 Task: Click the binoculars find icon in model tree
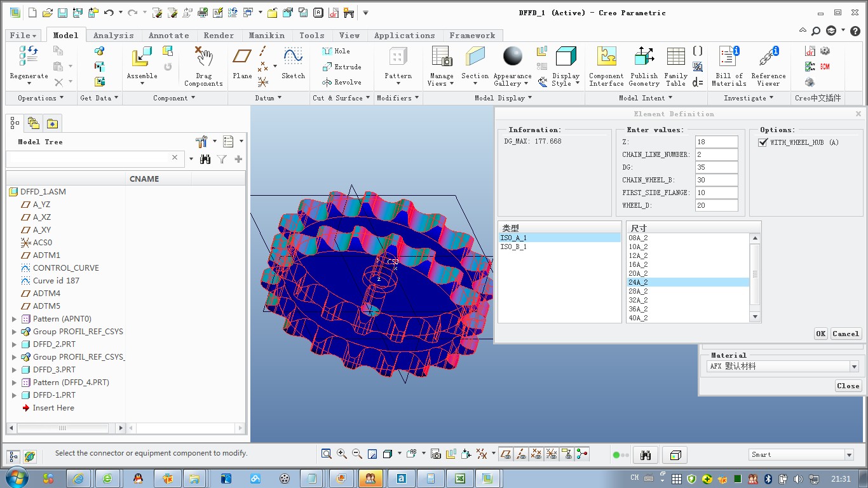coord(205,159)
